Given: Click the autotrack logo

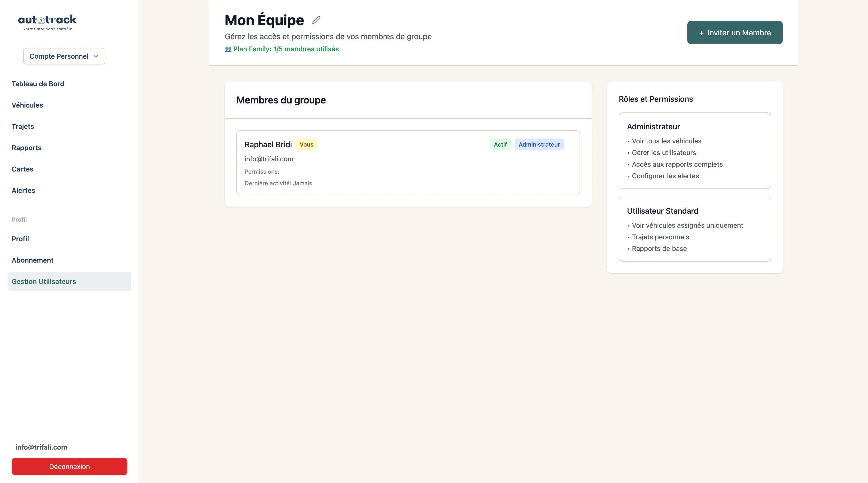Looking at the screenshot, I should click(47, 23).
